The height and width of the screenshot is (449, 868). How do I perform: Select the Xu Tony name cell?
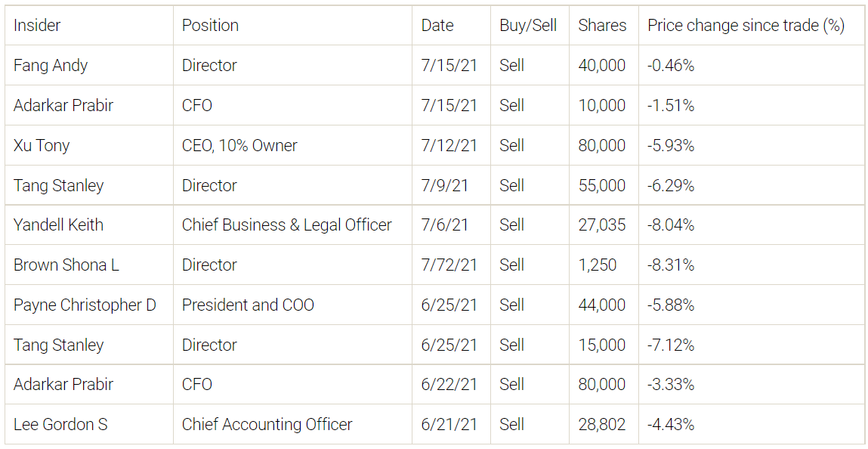42,146
